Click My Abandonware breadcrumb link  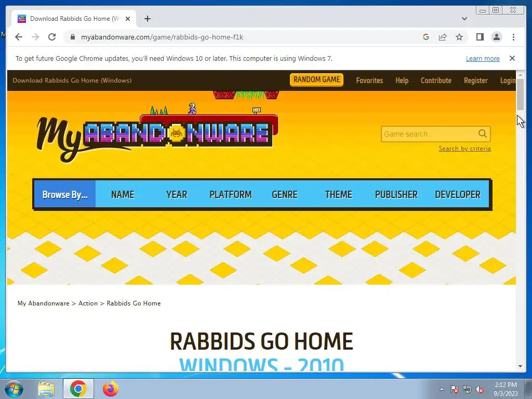click(x=43, y=303)
